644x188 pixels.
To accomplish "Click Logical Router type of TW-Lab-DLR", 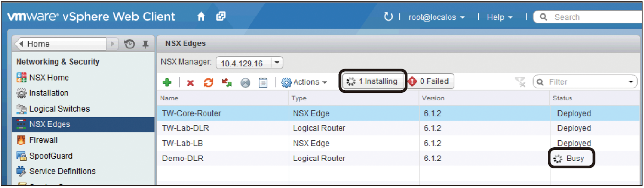I will tap(319, 128).
